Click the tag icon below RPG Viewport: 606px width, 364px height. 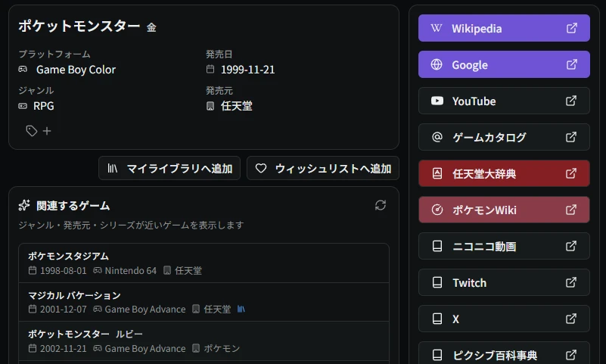(x=31, y=131)
